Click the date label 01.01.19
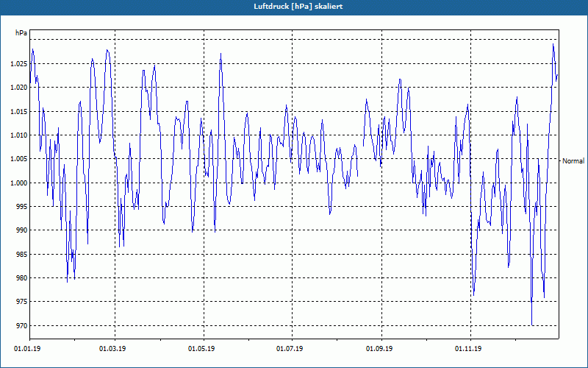Viewport: 588px width, 368px height. [x=27, y=349]
